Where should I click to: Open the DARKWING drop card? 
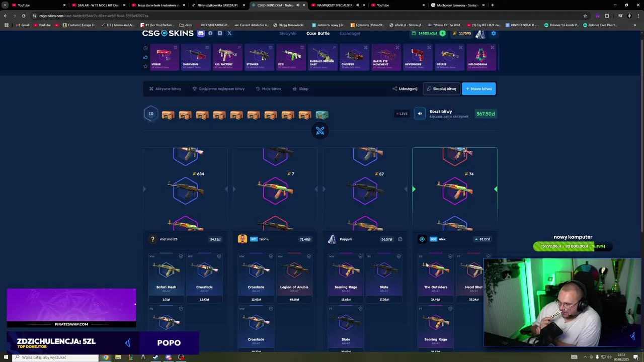[x=196, y=57]
